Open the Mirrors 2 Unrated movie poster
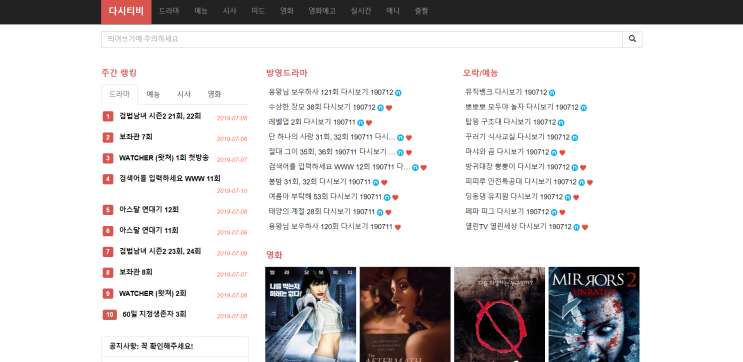This screenshot has width=743, height=362. click(x=594, y=314)
